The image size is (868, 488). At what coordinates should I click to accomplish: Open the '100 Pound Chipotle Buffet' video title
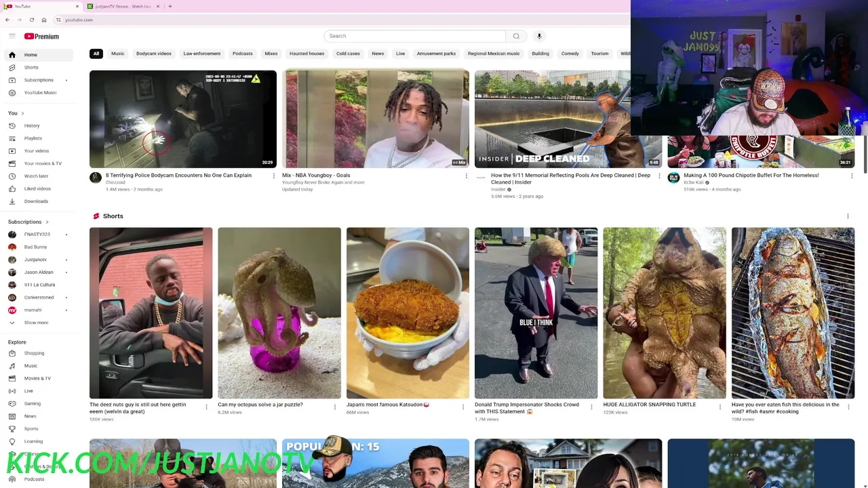(x=751, y=176)
